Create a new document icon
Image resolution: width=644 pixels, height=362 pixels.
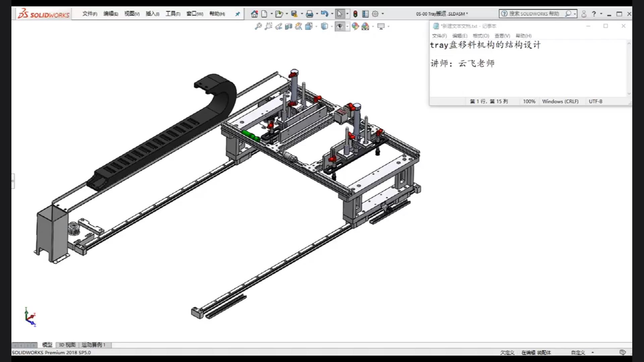pyautogui.click(x=264, y=14)
